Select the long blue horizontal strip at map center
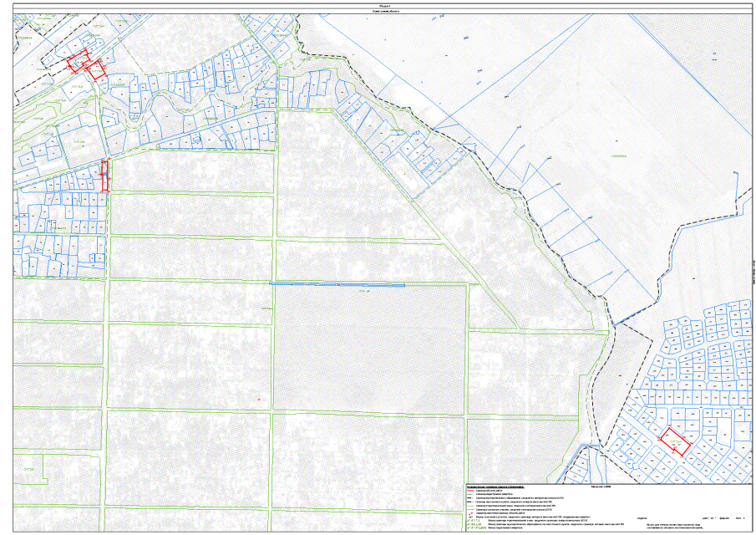The height and width of the screenshot is (535, 756). pos(337,285)
